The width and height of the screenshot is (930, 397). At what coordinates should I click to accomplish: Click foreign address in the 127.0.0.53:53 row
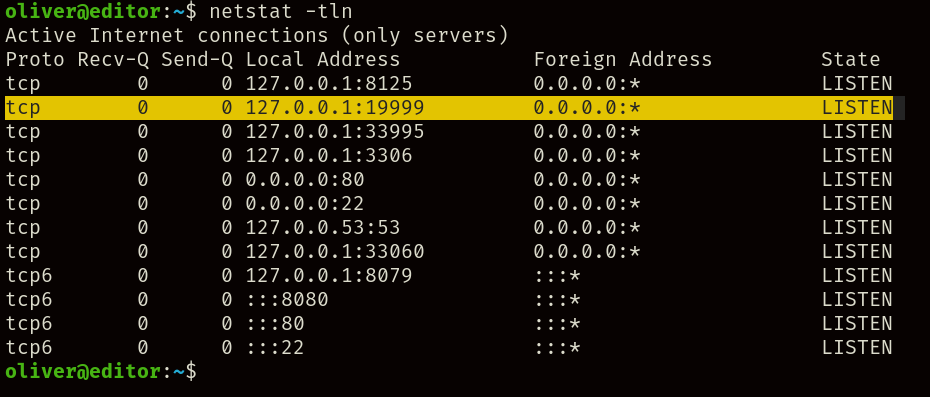(587, 227)
